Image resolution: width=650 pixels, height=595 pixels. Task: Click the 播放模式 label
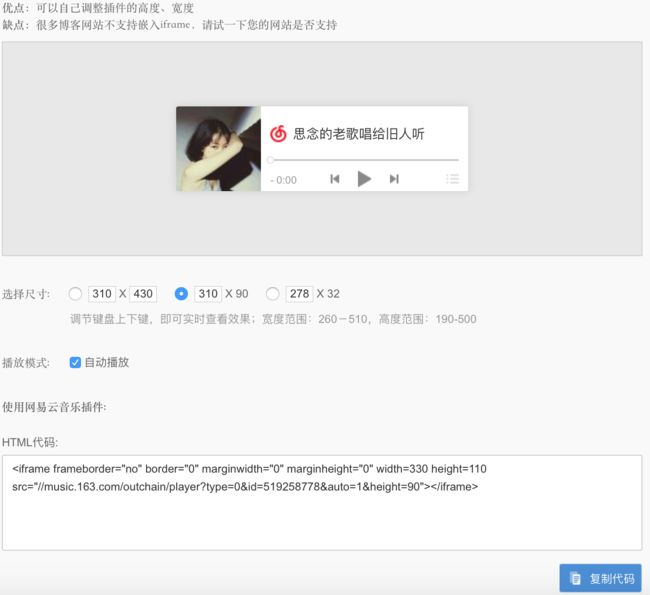26,363
